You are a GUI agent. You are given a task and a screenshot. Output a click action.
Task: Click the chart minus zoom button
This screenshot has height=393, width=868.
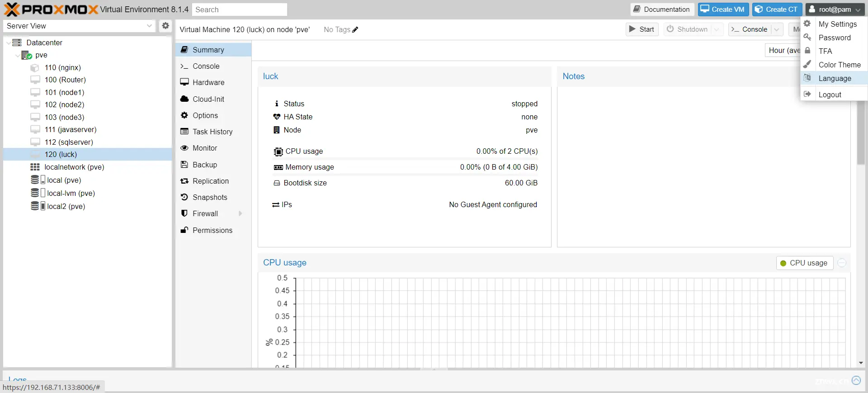click(842, 263)
